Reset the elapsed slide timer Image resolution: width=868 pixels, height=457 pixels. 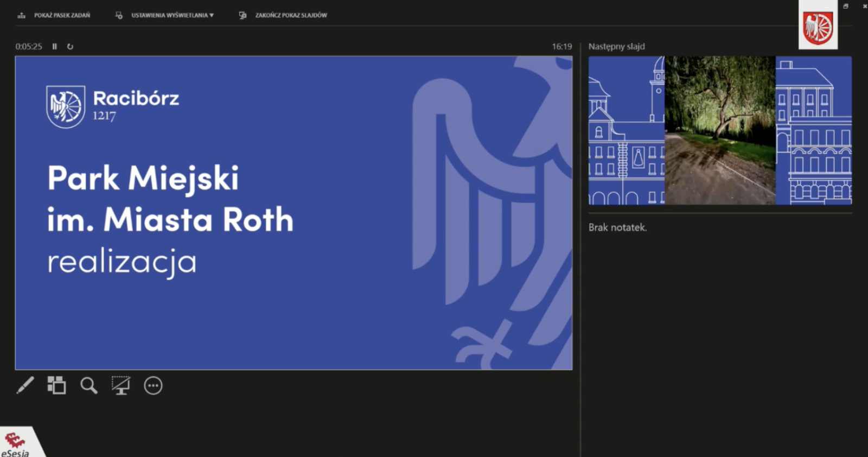pos(70,47)
